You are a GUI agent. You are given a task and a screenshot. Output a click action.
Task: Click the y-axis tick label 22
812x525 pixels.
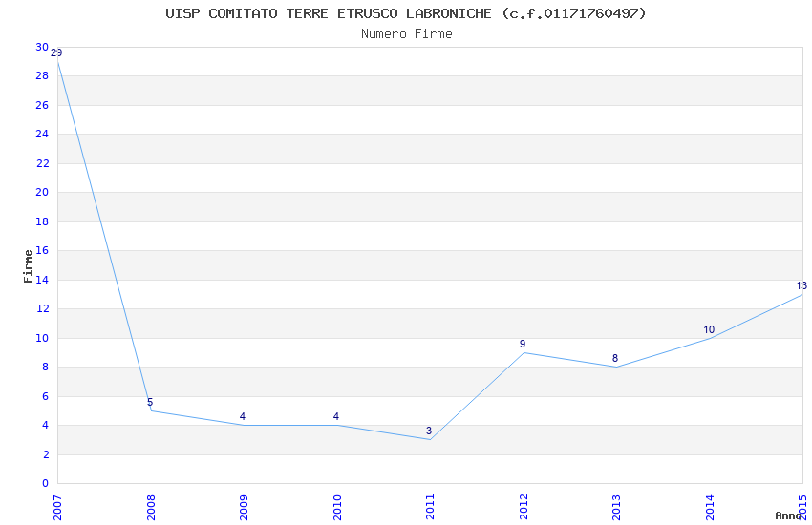coord(42,163)
